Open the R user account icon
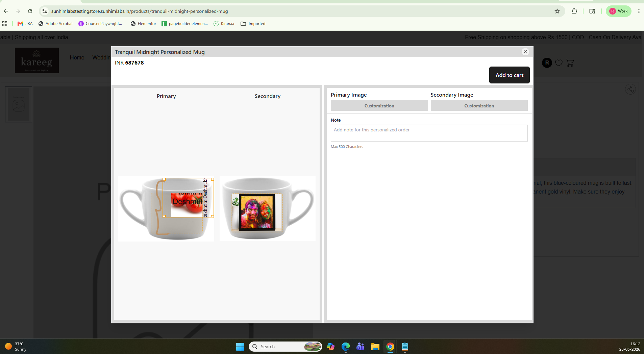 point(547,63)
